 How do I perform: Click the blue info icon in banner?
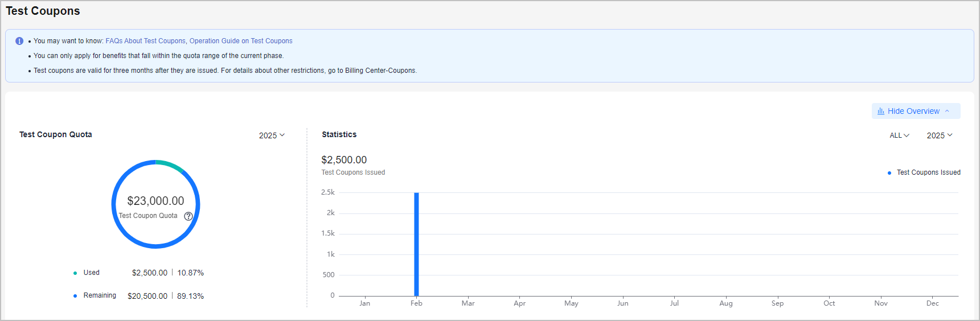(x=19, y=41)
